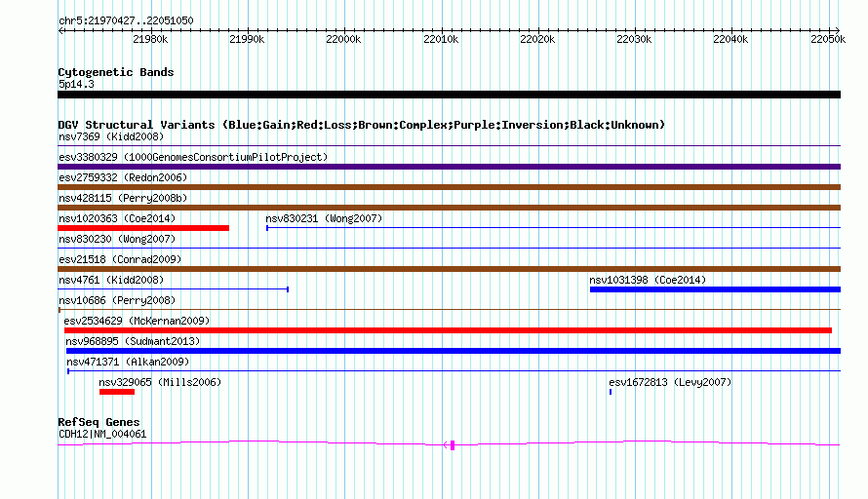This screenshot has width=868, height=499.
Task: Click the brown esv21518 complex variant bar
Action: (x=449, y=269)
